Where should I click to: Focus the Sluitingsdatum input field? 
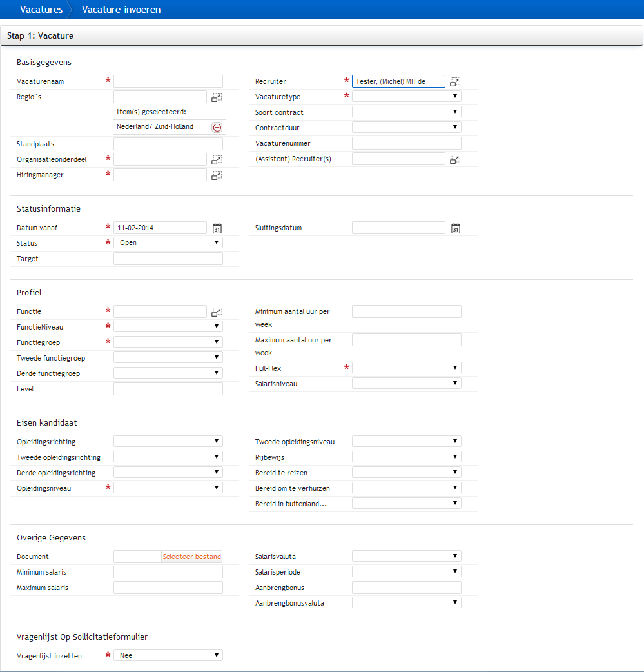click(398, 228)
